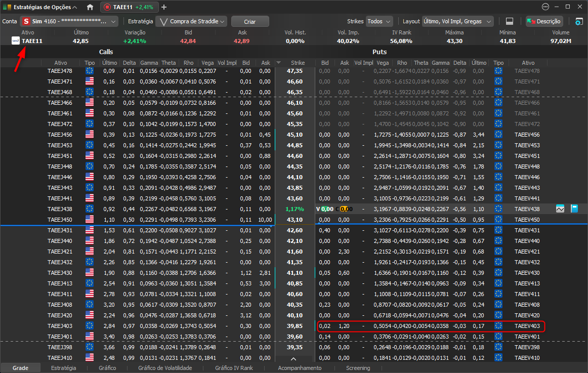
Task: Open the Gráfico tab
Action: click(107, 368)
